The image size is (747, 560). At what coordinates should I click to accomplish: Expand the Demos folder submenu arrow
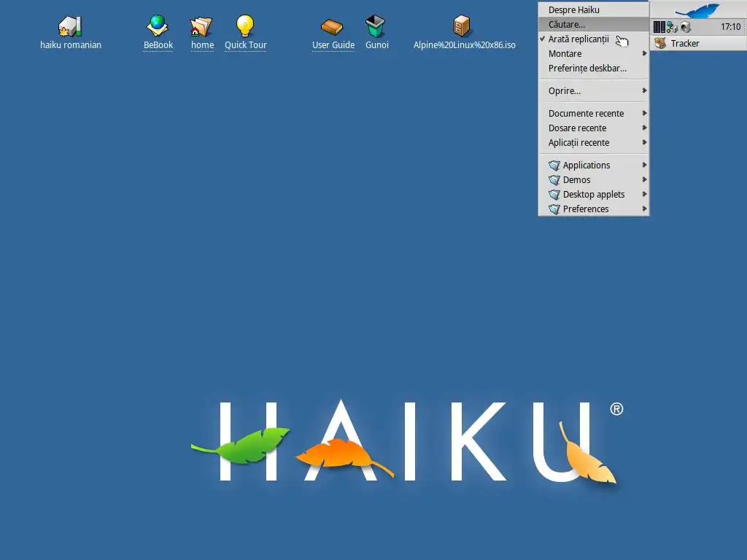point(644,179)
